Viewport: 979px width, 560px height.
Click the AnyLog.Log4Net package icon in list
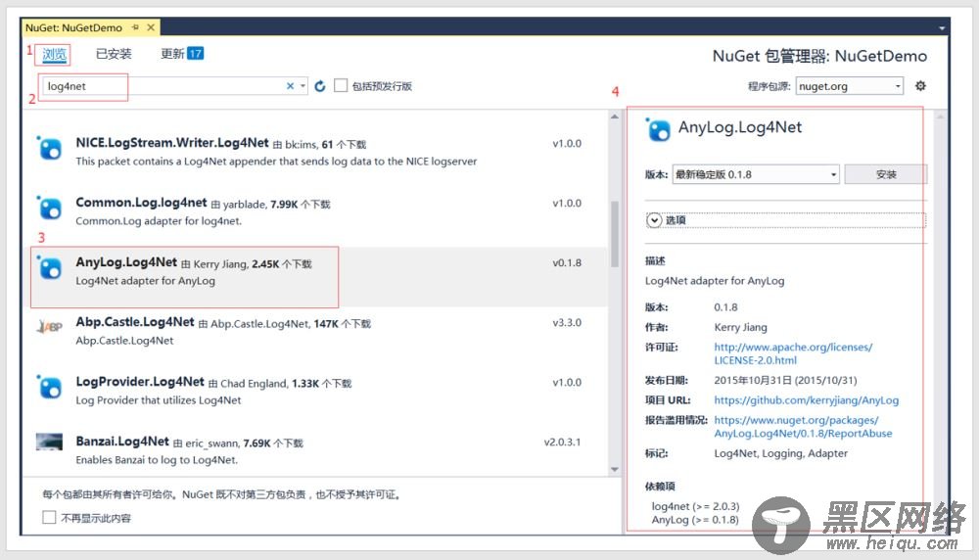(49, 268)
